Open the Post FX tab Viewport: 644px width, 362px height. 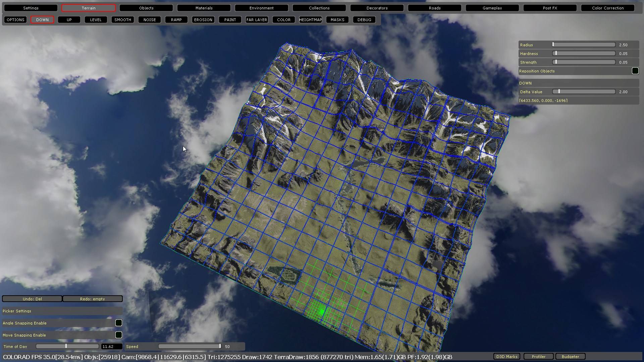(x=550, y=8)
